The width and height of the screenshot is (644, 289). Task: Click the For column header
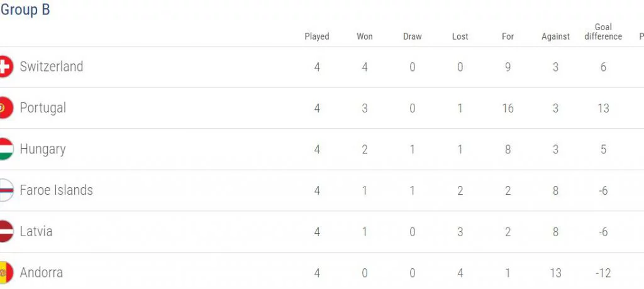508,36
